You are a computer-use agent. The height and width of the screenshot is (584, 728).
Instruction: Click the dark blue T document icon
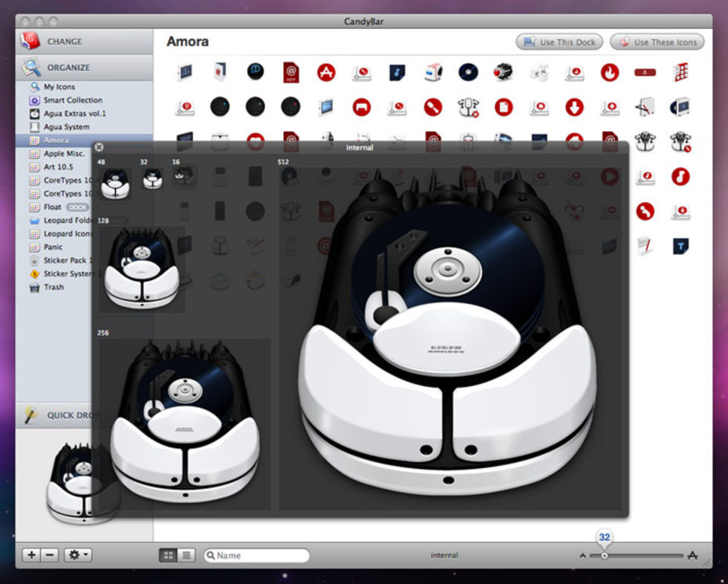680,245
